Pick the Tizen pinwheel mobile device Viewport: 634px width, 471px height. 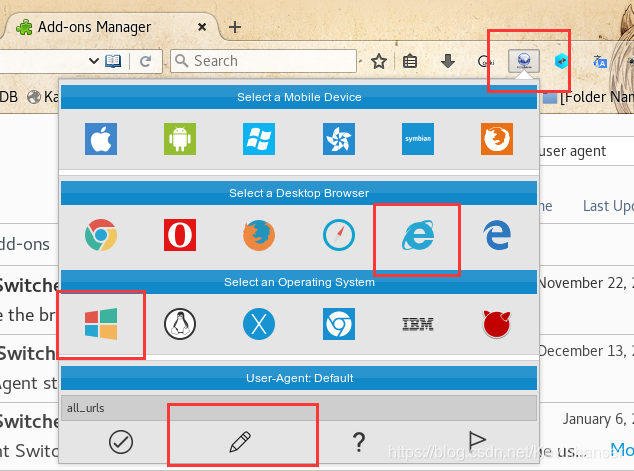coord(339,139)
